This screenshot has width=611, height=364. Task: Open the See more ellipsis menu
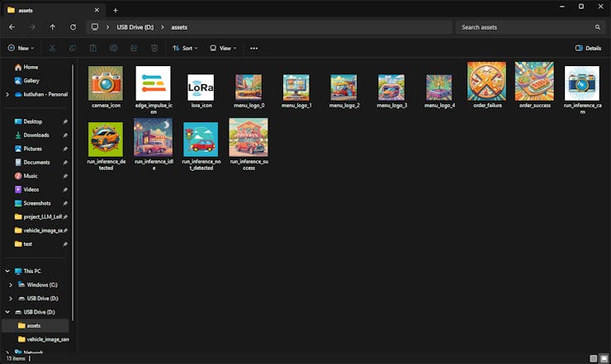tap(253, 48)
